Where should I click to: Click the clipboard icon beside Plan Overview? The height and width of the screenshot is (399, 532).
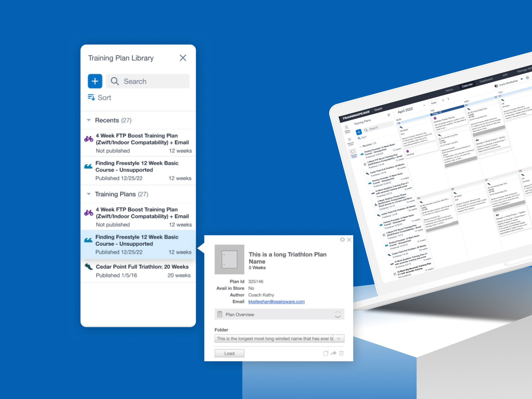[220, 314]
